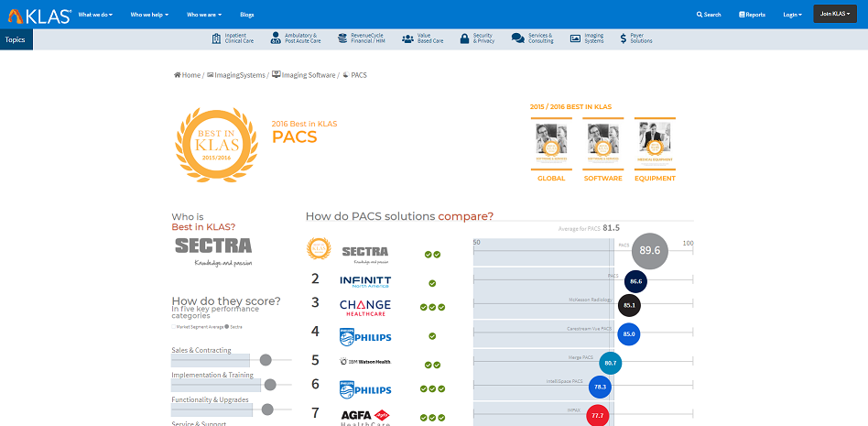The width and height of the screenshot is (868, 426).
Task: Expand the What we do menu
Action: coord(95,15)
